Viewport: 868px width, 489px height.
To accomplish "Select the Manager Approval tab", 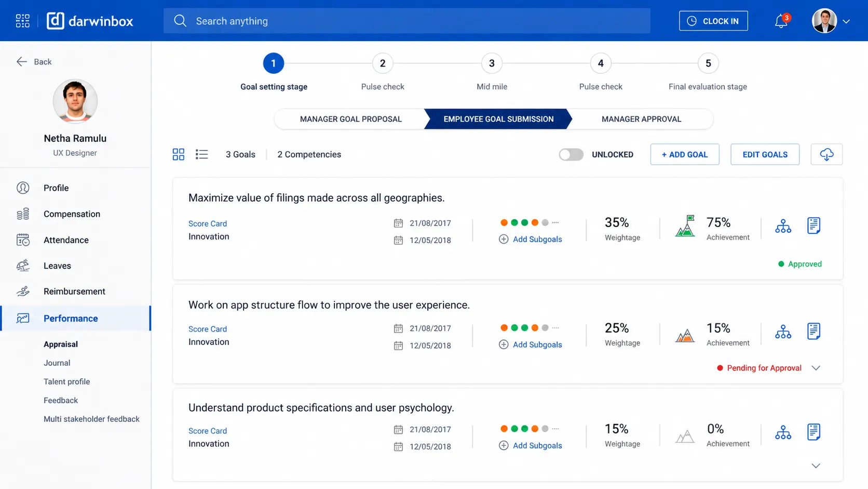I will click(641, 119).
